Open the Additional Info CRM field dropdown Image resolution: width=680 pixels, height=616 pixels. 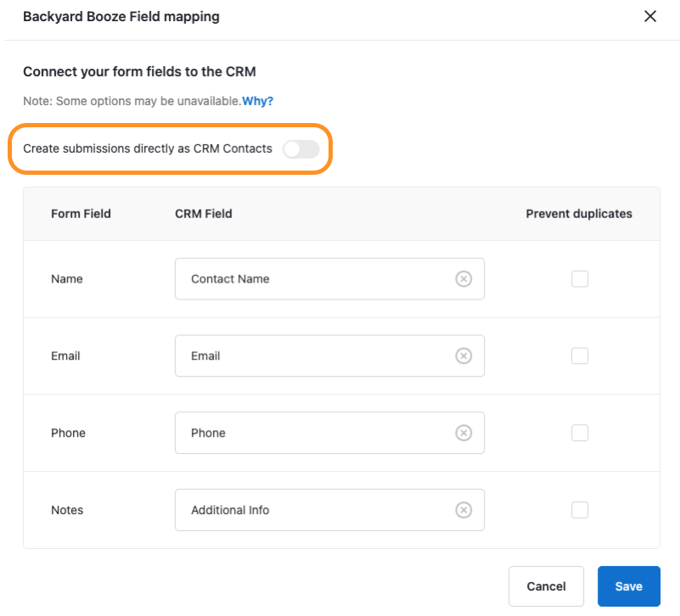click(314, 511)
